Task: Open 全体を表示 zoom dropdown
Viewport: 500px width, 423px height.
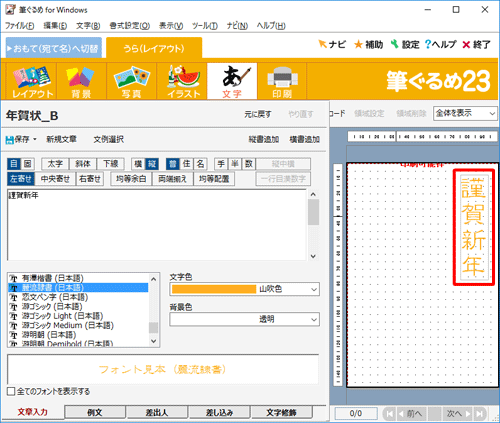Action: click(465, 113)
